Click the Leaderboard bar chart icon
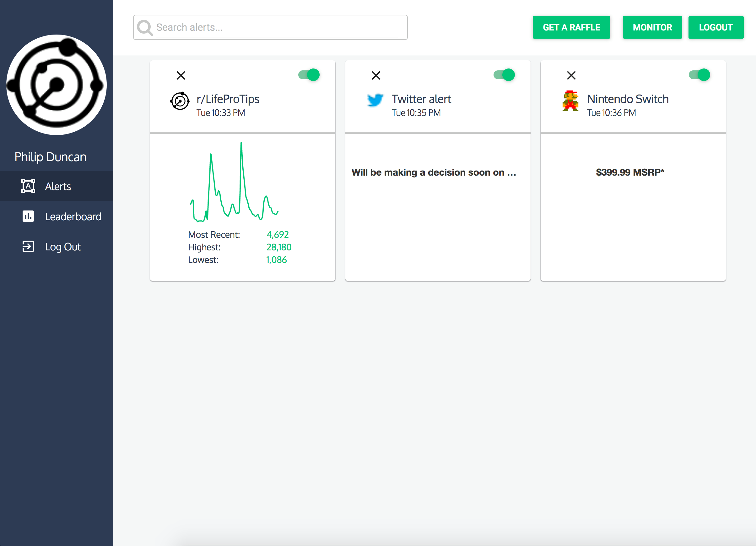 28,216
